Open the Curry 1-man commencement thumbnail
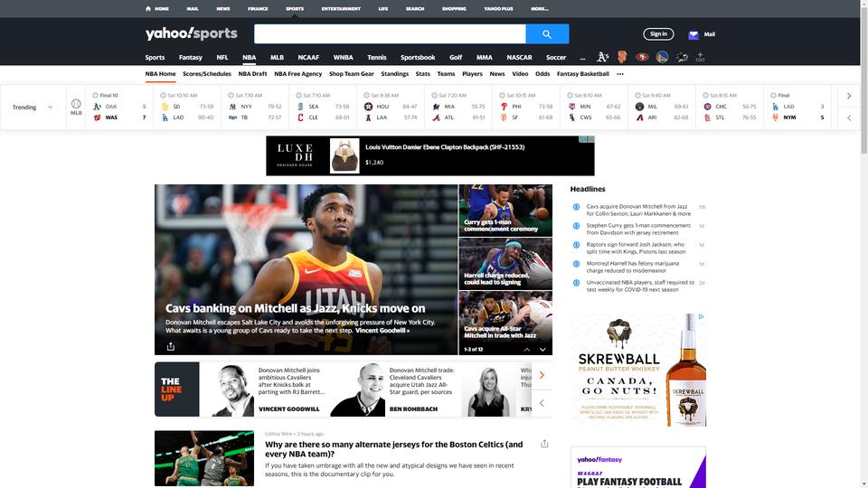Screen dimensions: 868x488 pos(505,211)
